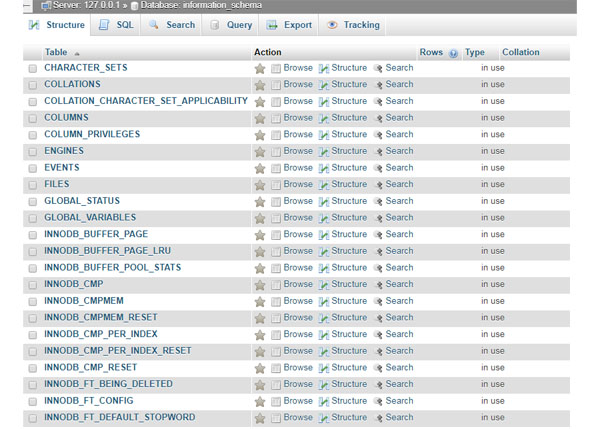600x429 pixels.
Task: Click Search magnifier icon for INNODB_CMPMEM_RESET
Action: point(378,318)
